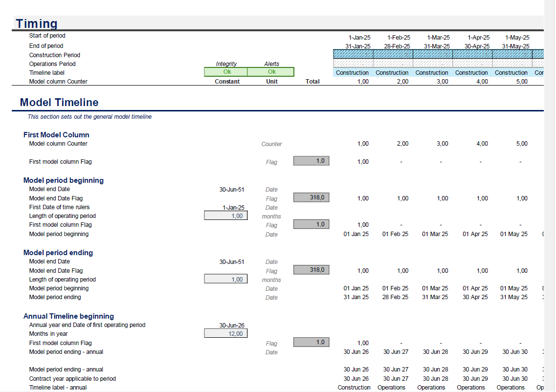Select the Model end Date Flag constant 318,0
Viewport: 556px width, 392px height.
311,197
